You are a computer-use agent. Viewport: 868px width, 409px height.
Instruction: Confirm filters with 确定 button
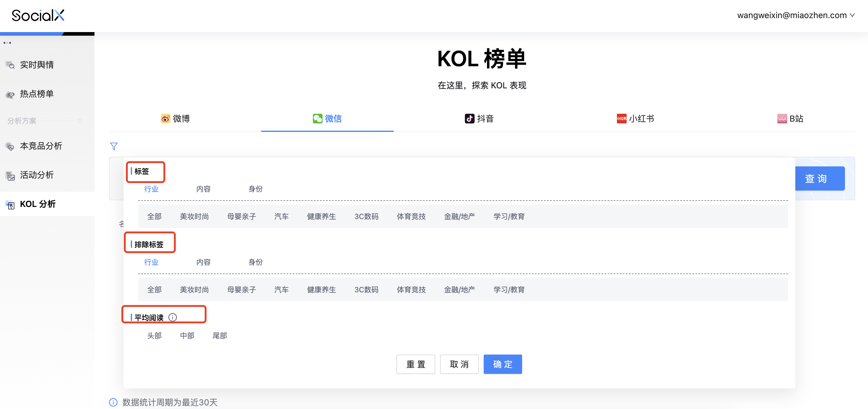502,364
